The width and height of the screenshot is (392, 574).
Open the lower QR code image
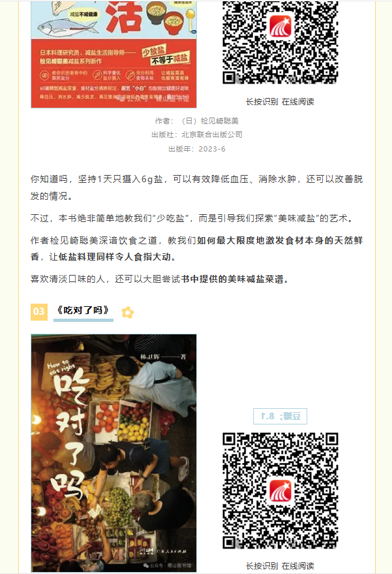(280, 490)
